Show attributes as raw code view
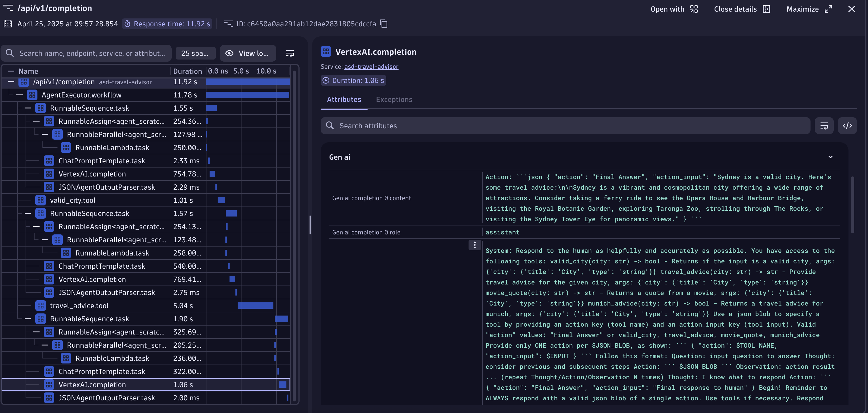 coord(847,126)
